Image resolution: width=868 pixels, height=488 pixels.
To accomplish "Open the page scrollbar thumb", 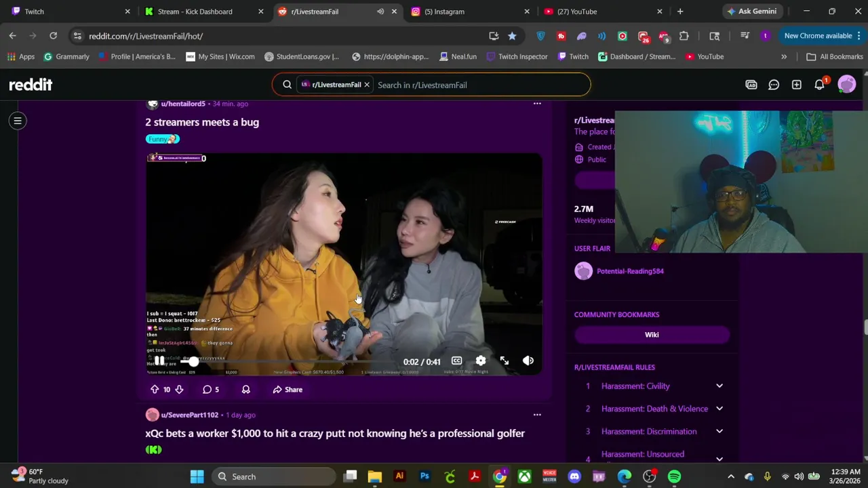I will point(865,327).
